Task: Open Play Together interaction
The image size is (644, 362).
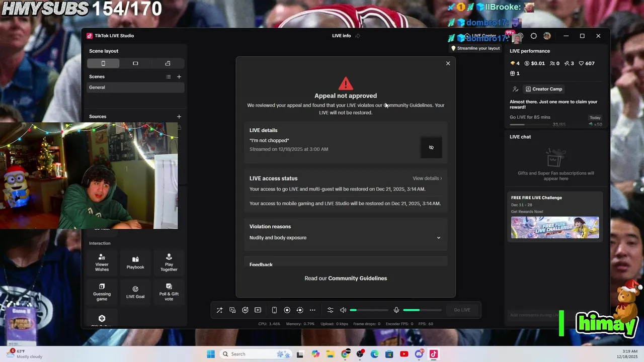Action: (x=169, y=263)
